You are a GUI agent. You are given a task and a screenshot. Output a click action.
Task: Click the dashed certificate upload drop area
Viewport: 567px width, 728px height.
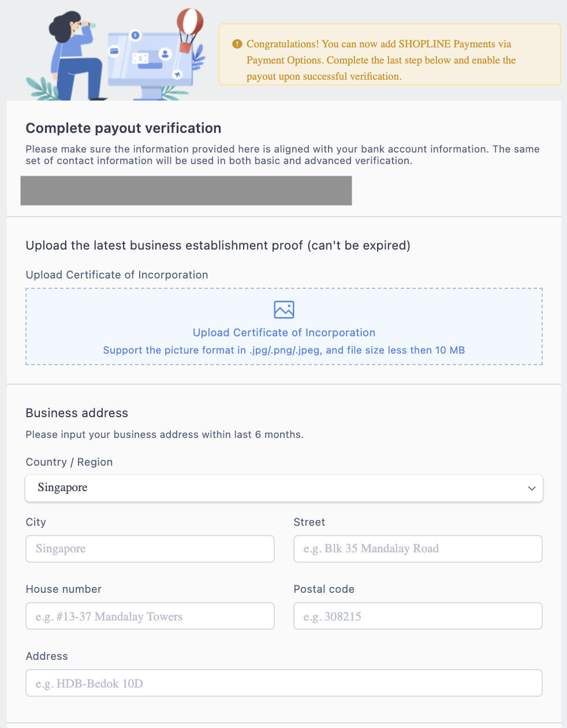pyautogui.click(x=284, y=326)
